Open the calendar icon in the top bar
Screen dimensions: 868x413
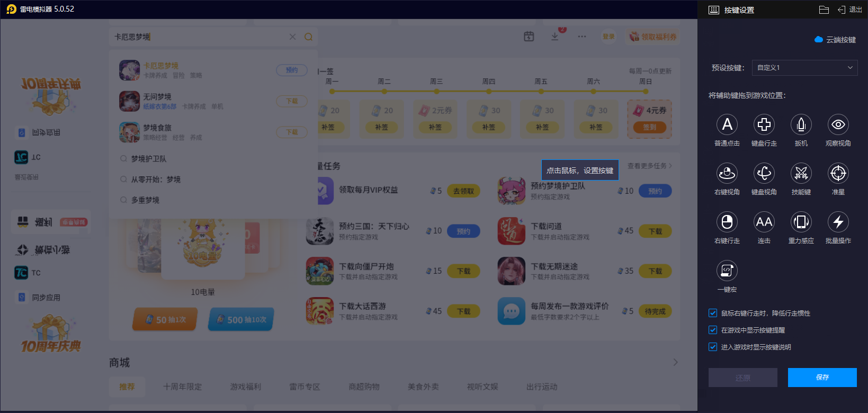point(529,37)
